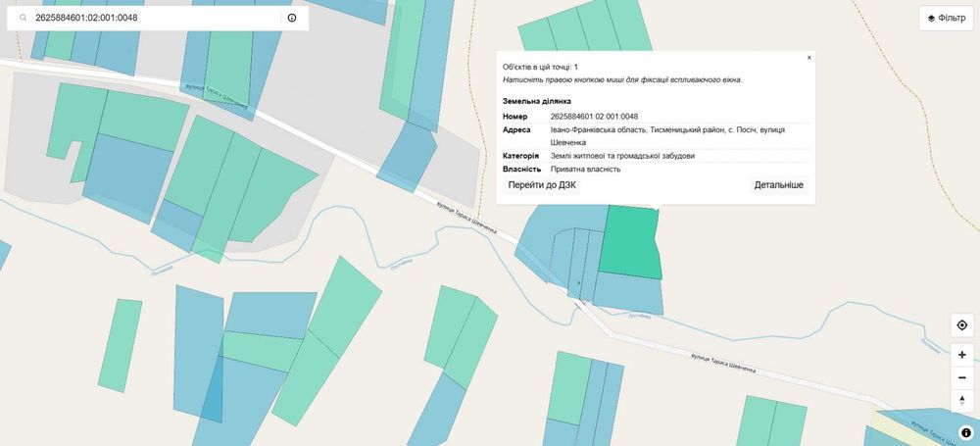Click Об'єктів в цій точці: 1 text
980x446 pixels.
click(540, 67)
